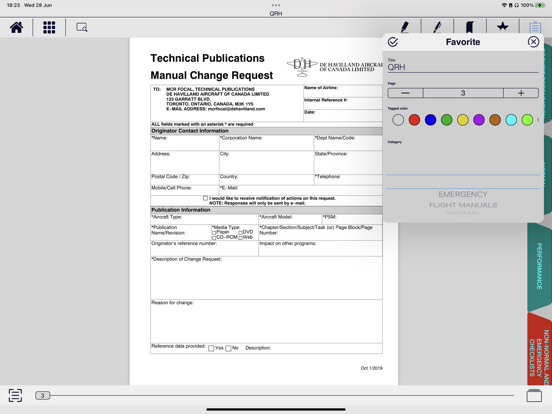Close the Favorite panel

(533, 42)
